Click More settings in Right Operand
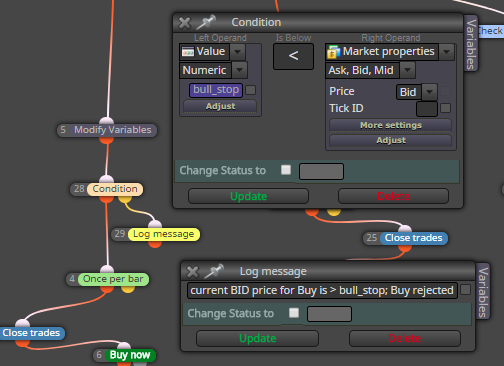 391,125
